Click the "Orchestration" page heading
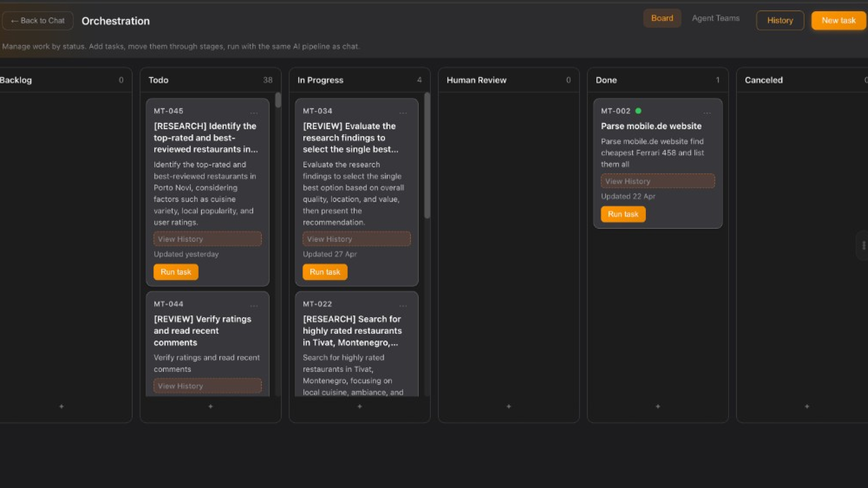 click(x=116, y=21)
